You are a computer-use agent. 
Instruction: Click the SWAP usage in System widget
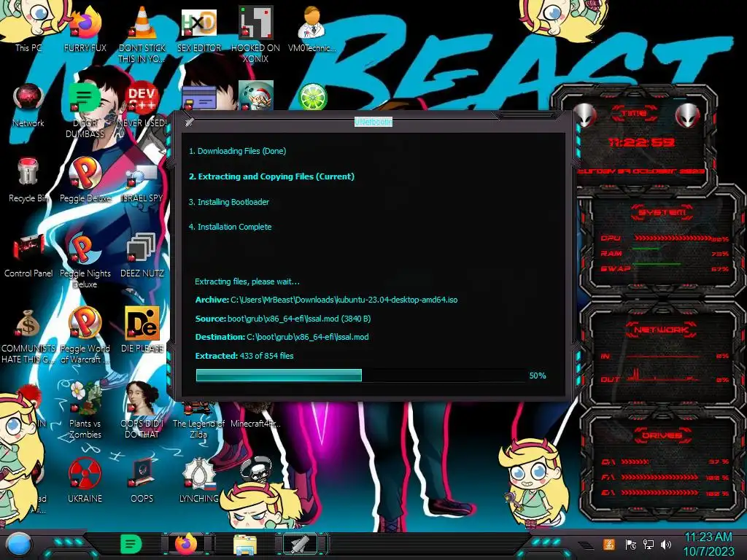click(664, 268)
